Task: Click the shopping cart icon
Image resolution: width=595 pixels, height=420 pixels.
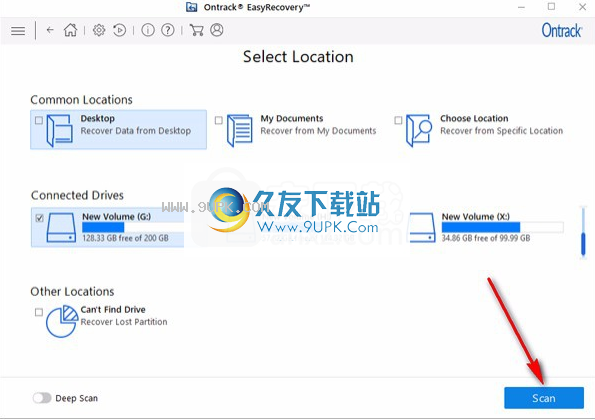Action: [x=196, y=30]
